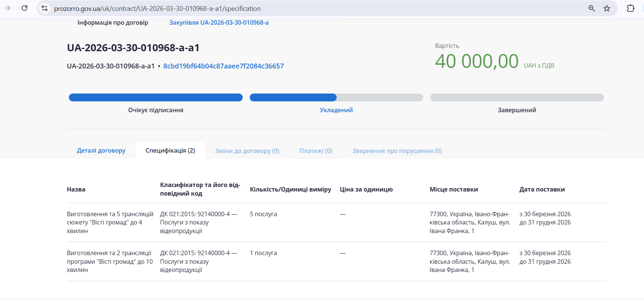Open the contract hash 8cbd19bf64b04c87aaee7f2084c36657 link

tap(223, 66)
